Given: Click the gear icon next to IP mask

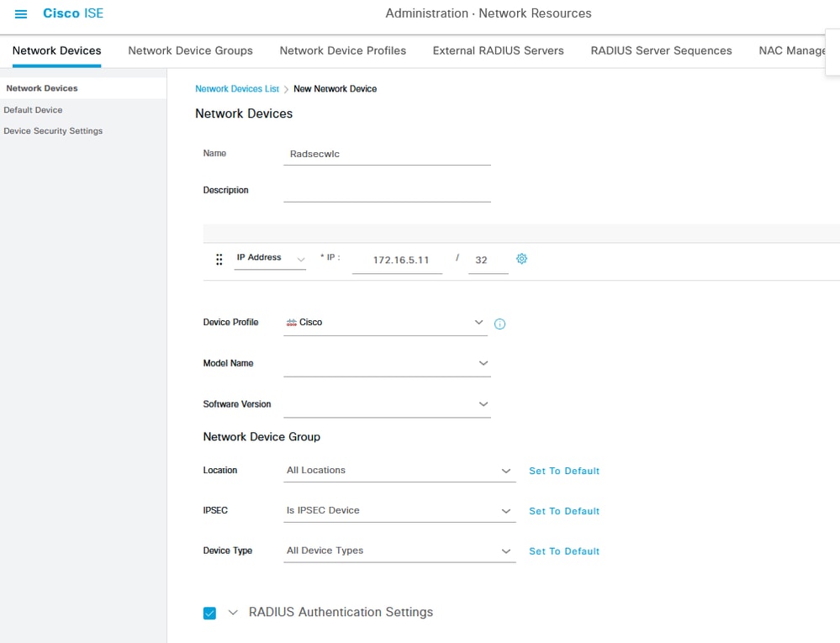Looking at the screenshot, I should (x=521, y=259).
